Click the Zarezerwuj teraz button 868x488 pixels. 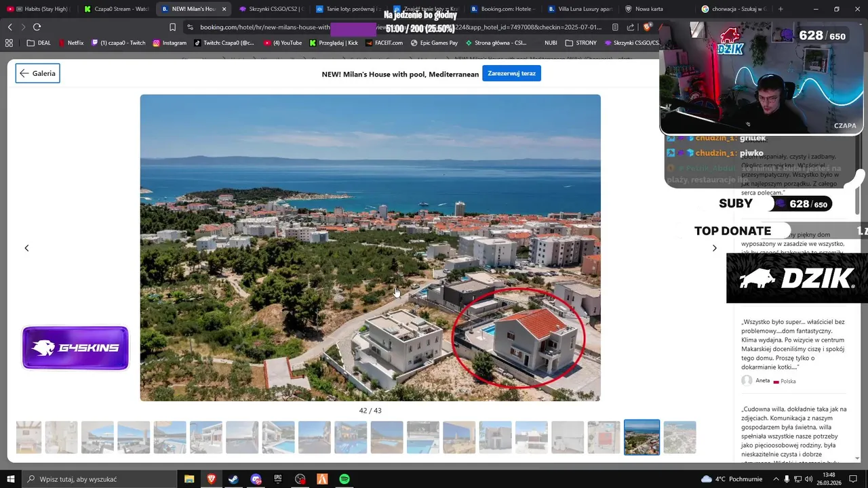511,73
